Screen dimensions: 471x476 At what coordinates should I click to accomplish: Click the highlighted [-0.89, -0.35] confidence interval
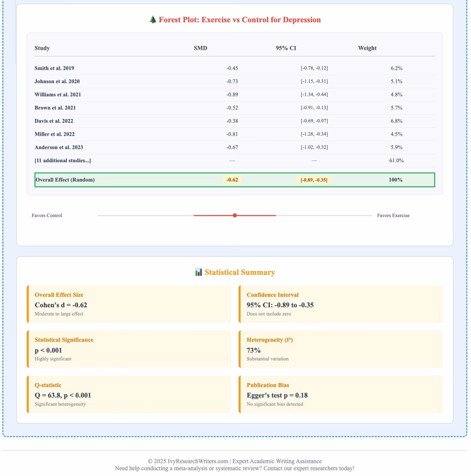coord(314,180)
